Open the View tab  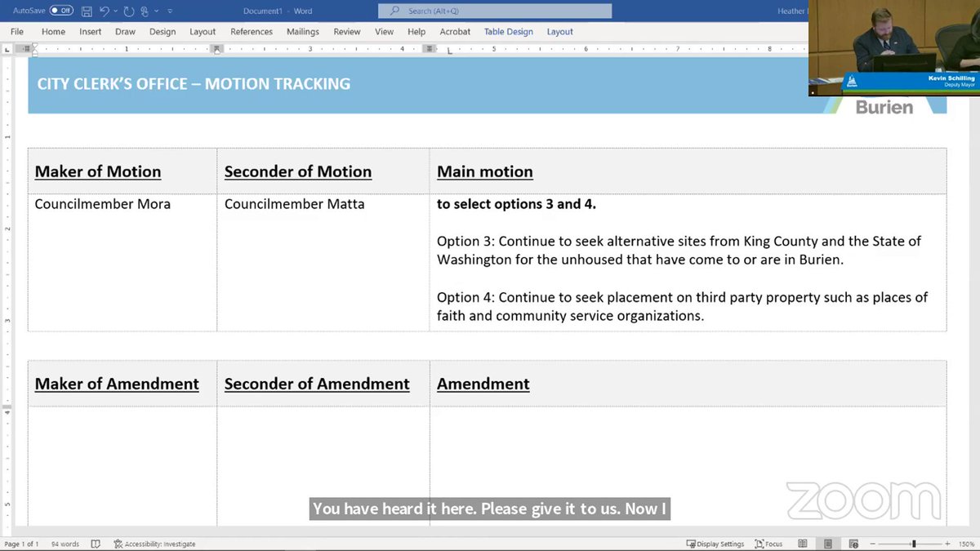(x=384, y=32)
